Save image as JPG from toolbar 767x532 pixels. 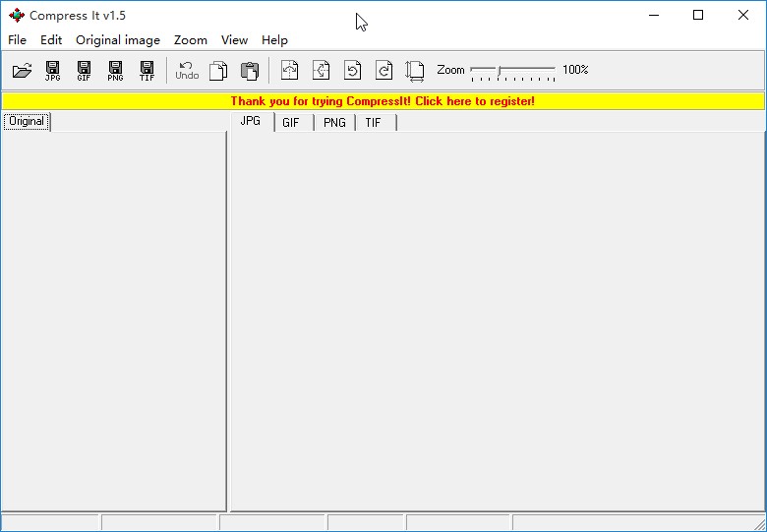53,71
